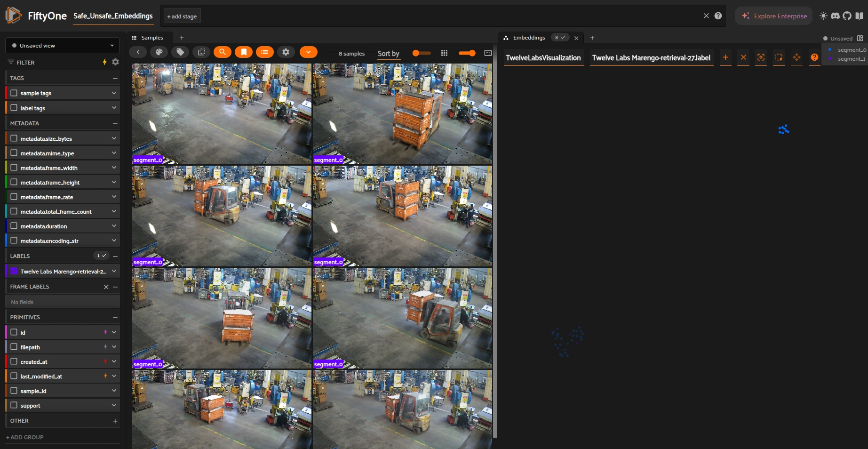
Task: Check the metadata.size_bytes checkbox
Action: point(14,138)
